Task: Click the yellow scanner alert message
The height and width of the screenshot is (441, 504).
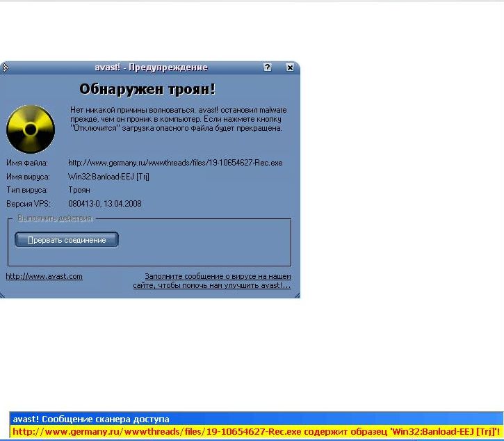Action: coord(257,432)
